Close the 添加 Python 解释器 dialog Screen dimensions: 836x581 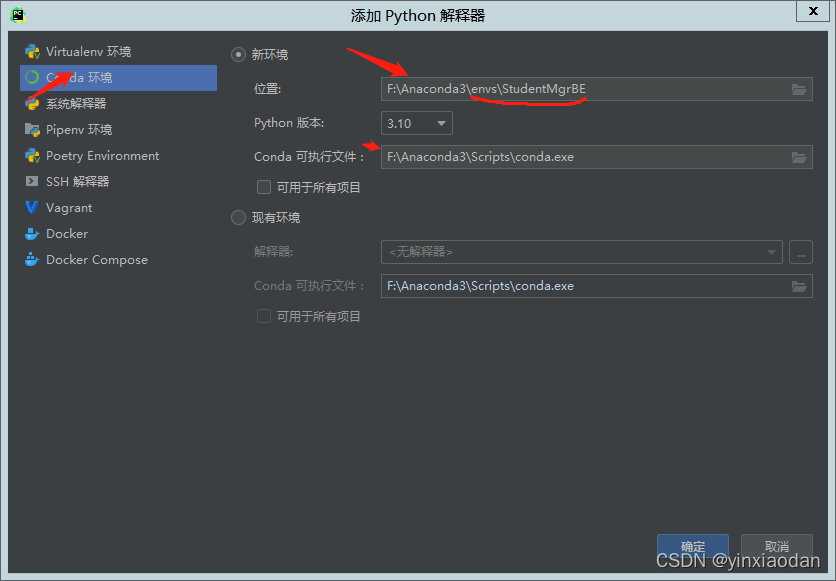[813, 11]
